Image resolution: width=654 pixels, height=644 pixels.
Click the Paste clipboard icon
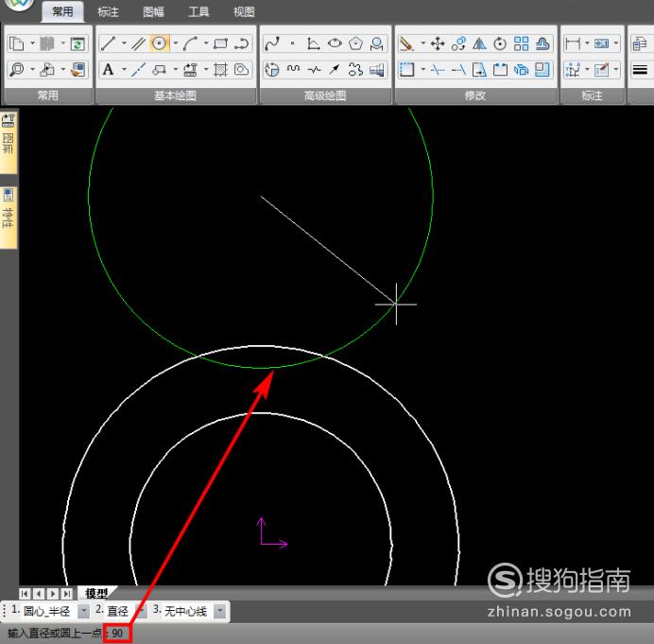(x=47, y=44)
